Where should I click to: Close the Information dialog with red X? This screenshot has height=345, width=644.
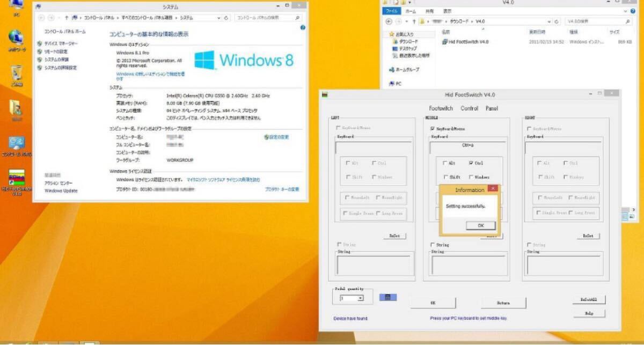pos(494,189)
